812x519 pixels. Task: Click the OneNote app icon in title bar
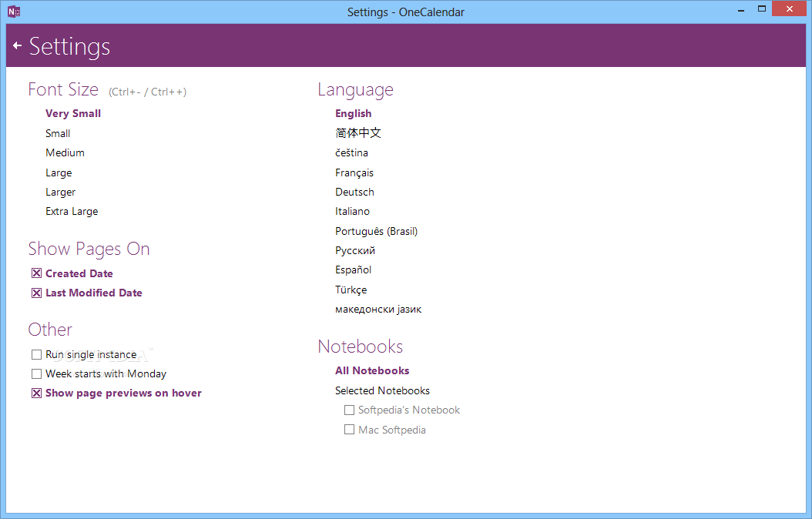[x=14, y=12]
